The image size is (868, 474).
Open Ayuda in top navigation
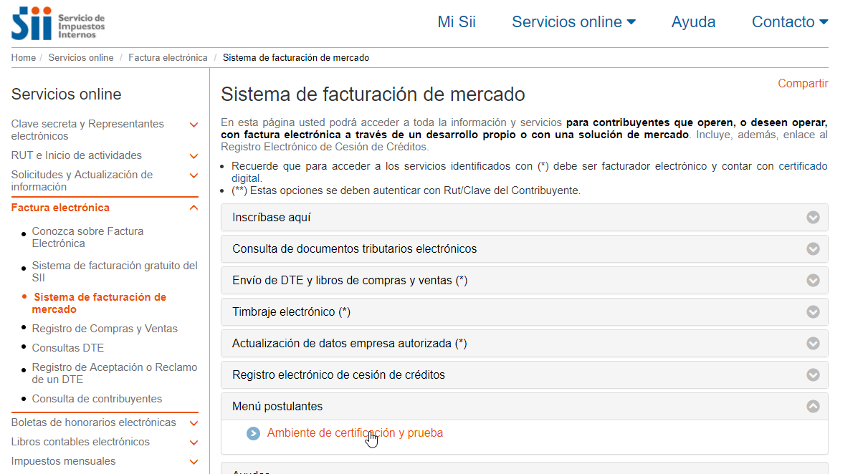[x=693, y=22]
